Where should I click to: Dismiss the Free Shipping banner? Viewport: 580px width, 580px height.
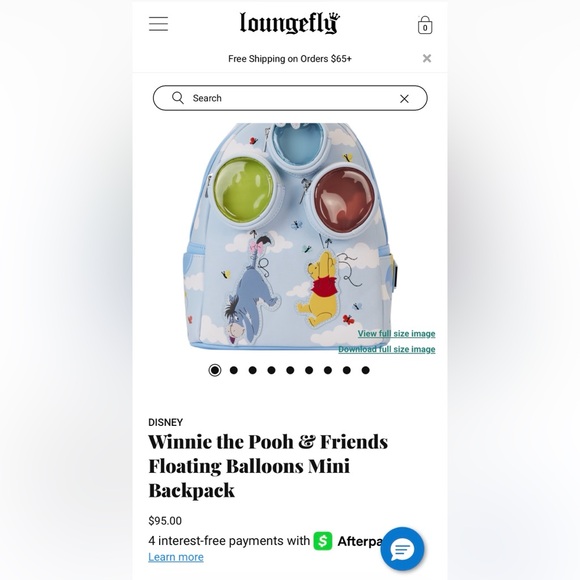point(427,58)
